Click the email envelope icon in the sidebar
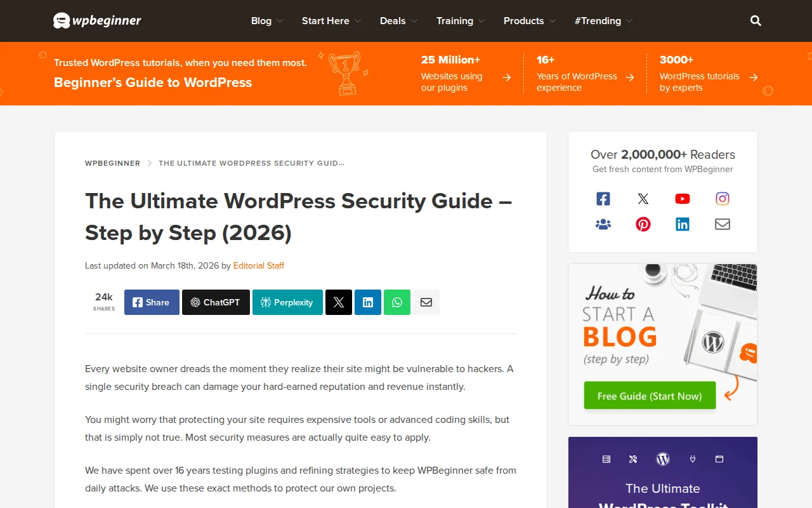Image resolution: width=812 pixels, height=508 pixels. coord(722,224)
